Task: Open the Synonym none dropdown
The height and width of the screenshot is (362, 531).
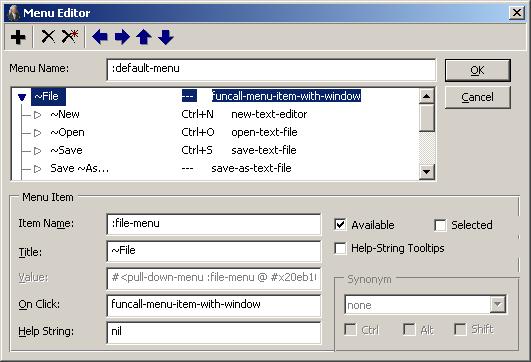Action: pyautogui.click(x=497, y=304)
